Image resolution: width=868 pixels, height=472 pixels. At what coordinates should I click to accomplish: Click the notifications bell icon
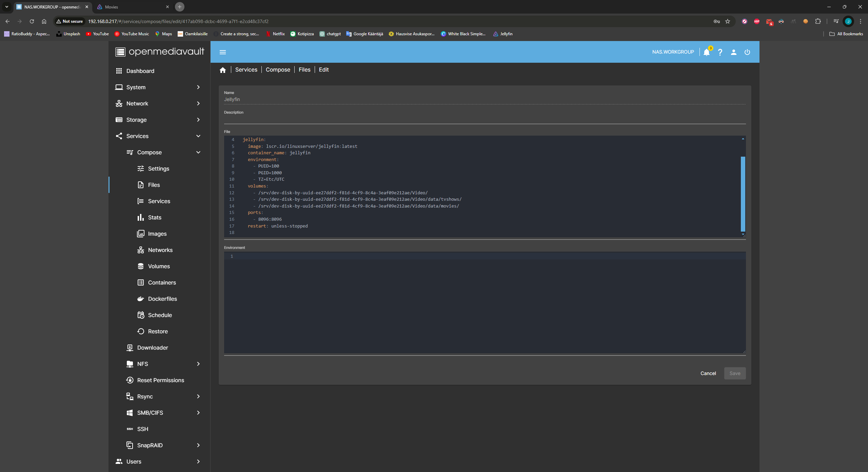point(707,52)
